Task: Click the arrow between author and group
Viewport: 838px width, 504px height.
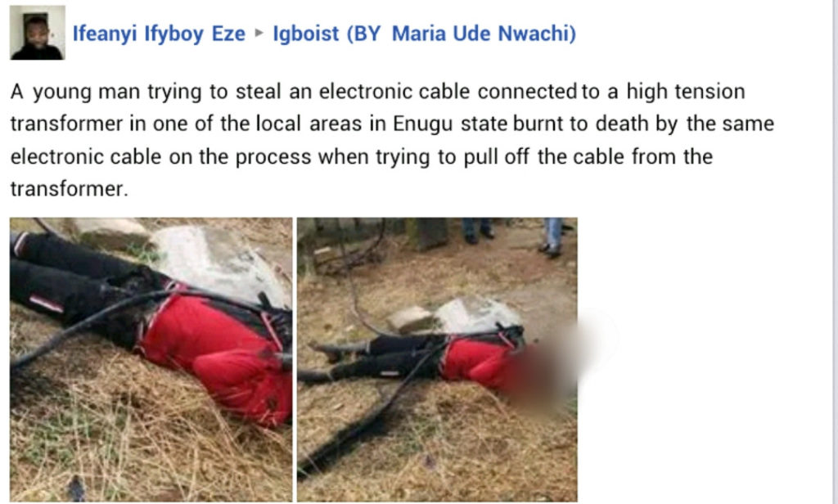Action: pyautogui.click(x=259, y=34)
